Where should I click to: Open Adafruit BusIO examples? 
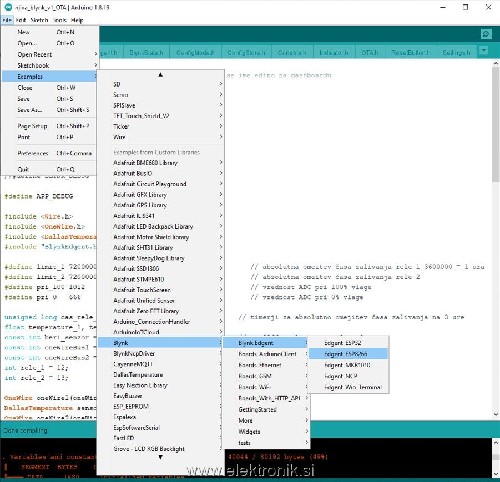pyautogui.click(x=161, y=173)
